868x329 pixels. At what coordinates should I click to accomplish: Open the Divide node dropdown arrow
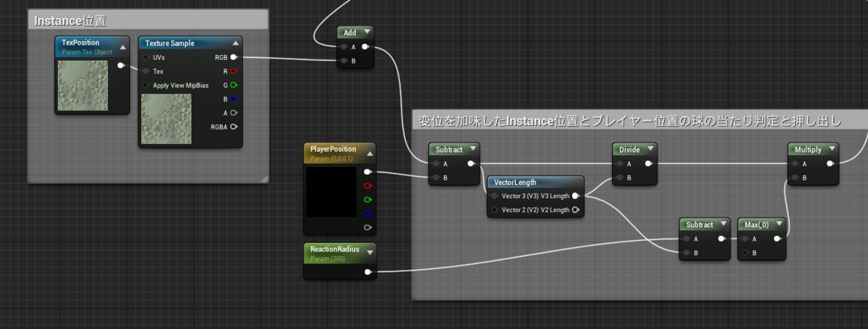tap(650, 150)
